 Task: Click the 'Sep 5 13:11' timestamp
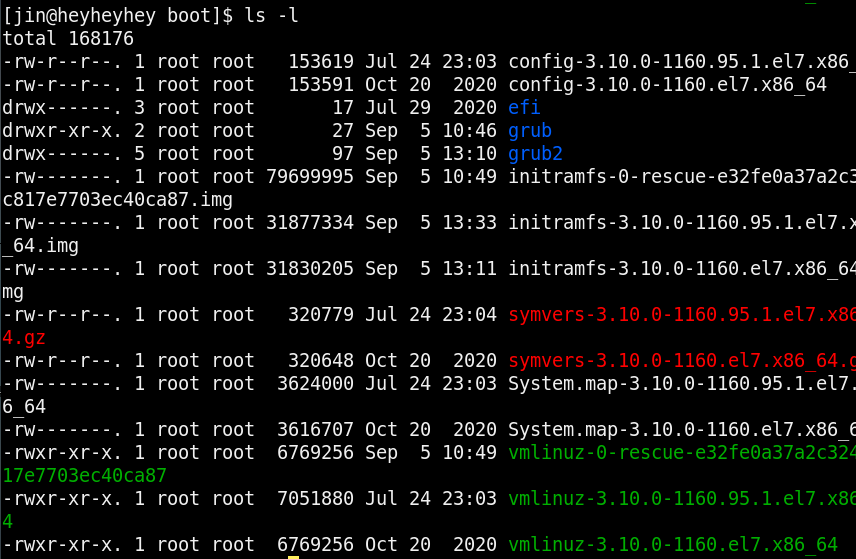(431, 268)
